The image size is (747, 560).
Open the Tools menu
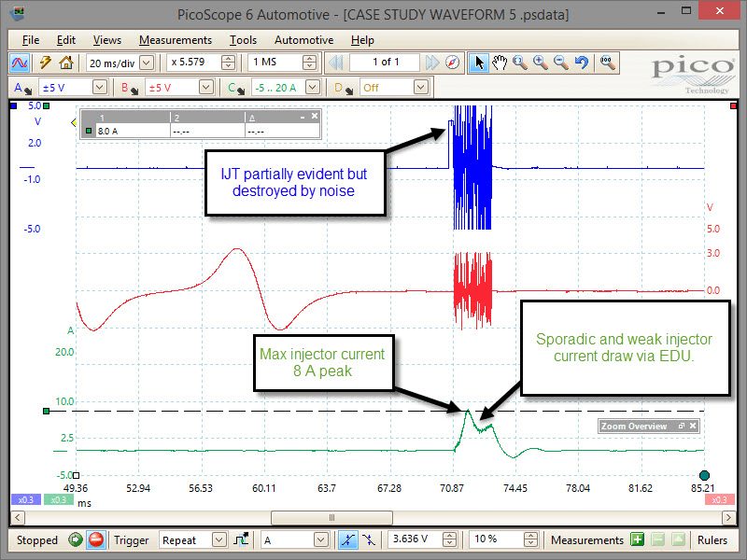click(243, 40)
